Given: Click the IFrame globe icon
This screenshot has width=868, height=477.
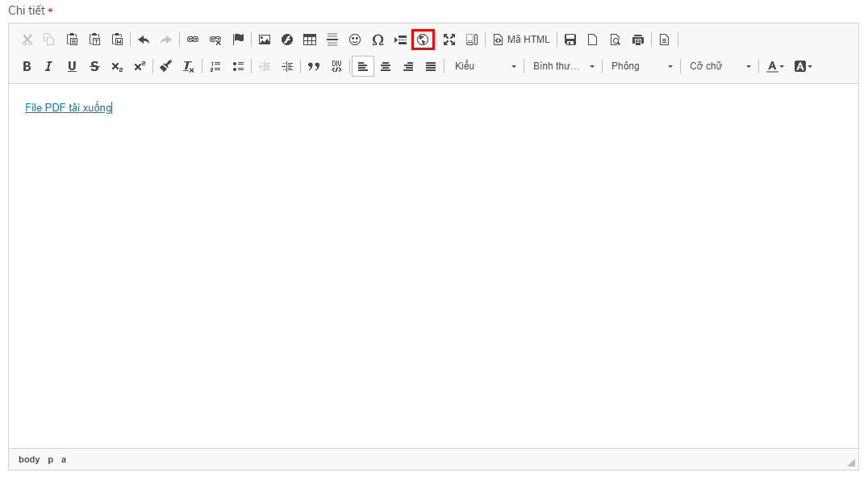Looking at the screenshot, I should pyautogui.click(x=423, y=40).
